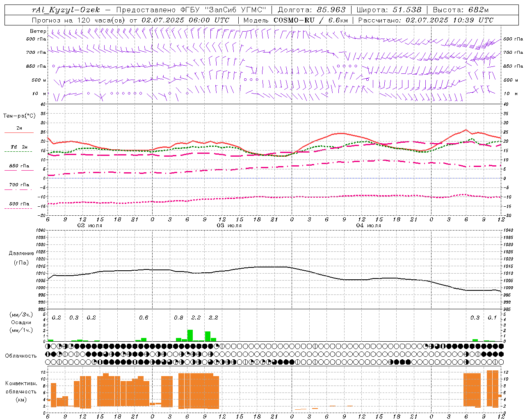Click the solid red line sample under 2м legend
The height and width of the screenshot is (420, 525).
pyautogui.click(x=19, y=132)
